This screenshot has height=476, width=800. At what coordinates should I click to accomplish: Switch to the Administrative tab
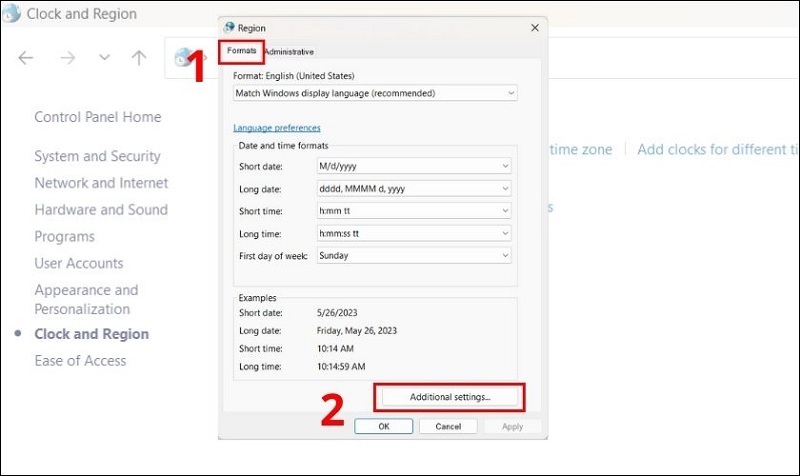[x=289, y=51]
